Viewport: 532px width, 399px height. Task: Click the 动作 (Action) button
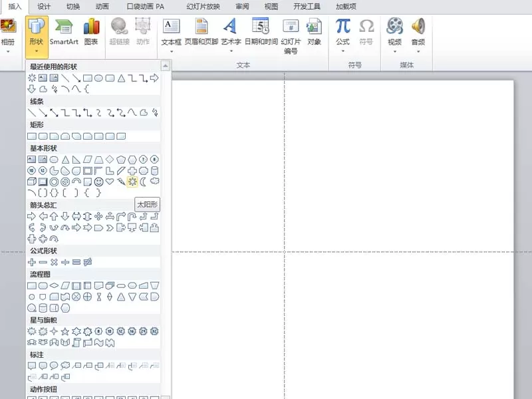[143, 33]
